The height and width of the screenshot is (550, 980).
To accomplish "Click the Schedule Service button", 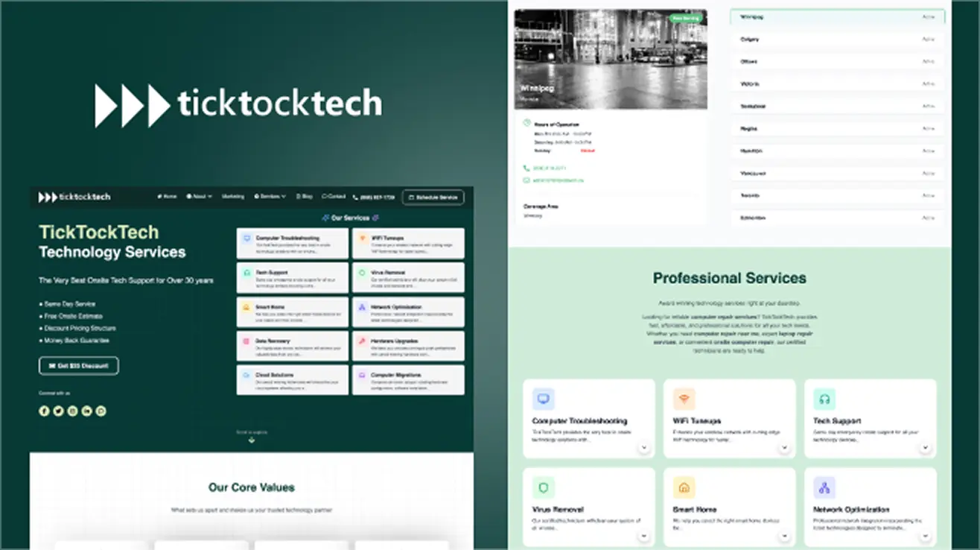I will point(433,197).
